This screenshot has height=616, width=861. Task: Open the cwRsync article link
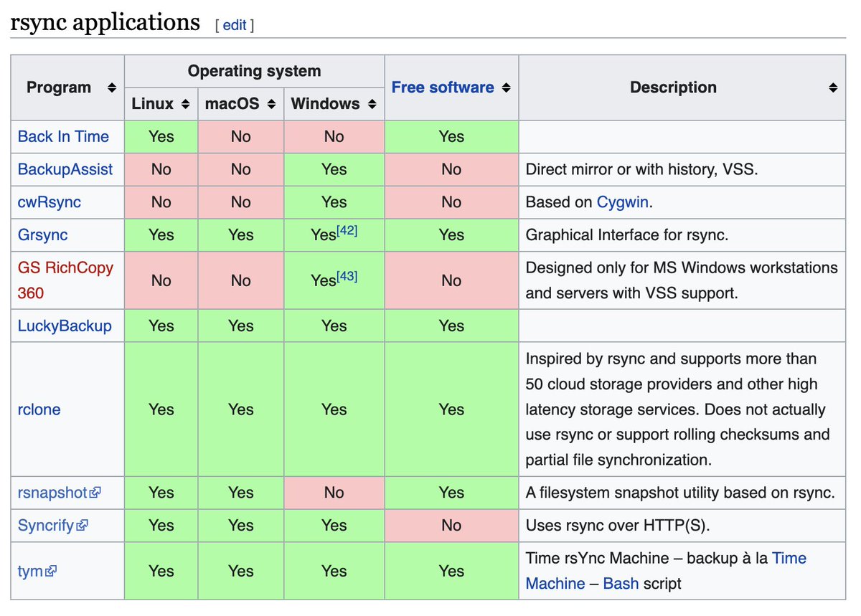[x=50, y=202]
